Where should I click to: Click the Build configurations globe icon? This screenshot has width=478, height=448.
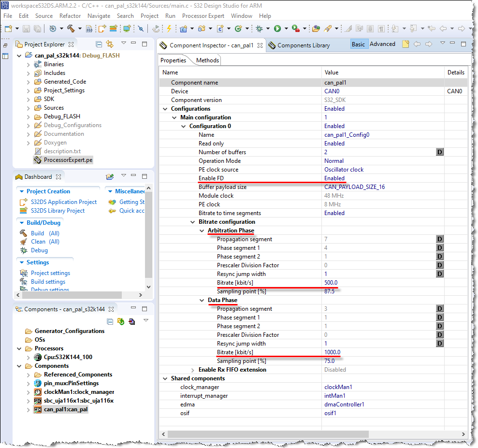tap(53, 29)
